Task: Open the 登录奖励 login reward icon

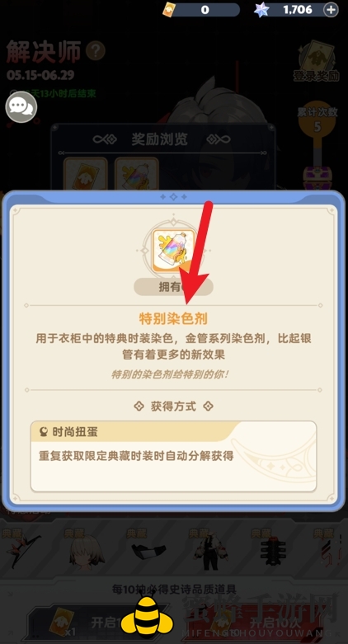Action: (x=316, y=61)
